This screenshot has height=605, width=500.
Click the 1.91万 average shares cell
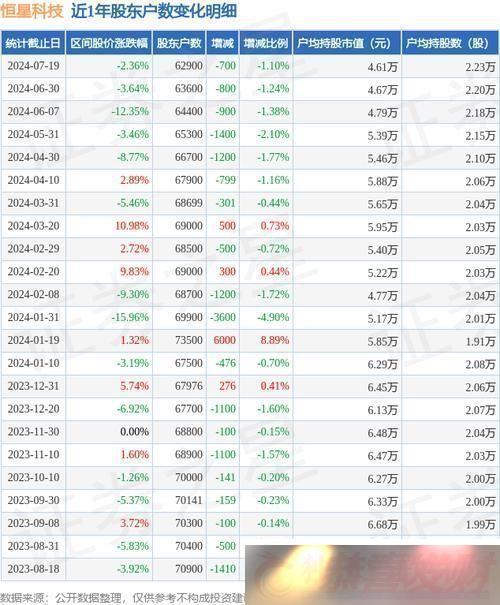point(480,341)
